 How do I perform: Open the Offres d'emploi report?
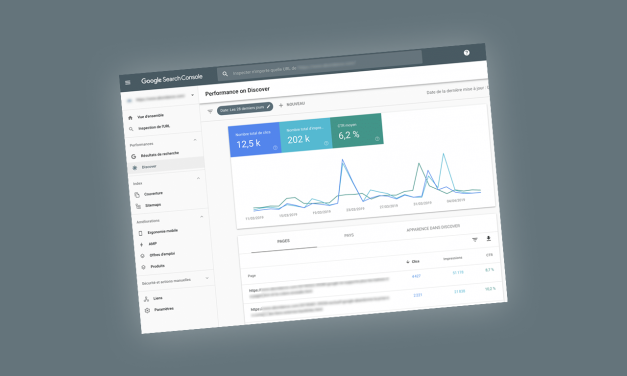[x=162, y=254]
